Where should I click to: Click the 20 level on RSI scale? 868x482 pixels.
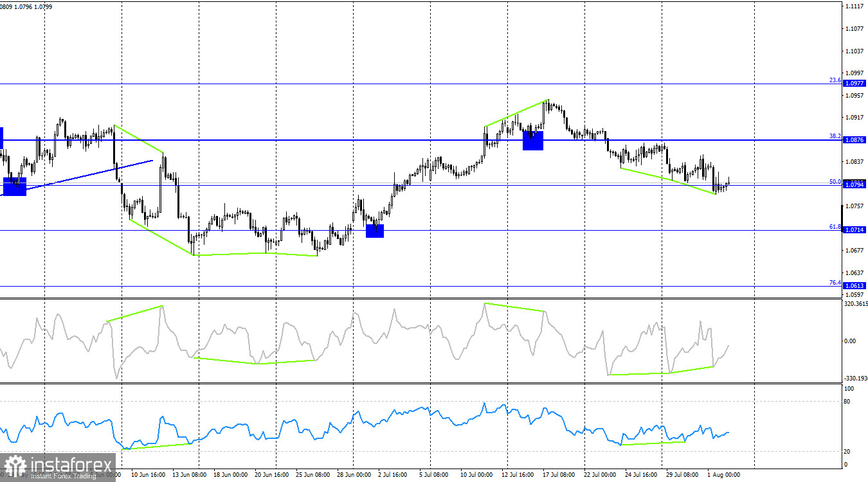coord(848,451)
